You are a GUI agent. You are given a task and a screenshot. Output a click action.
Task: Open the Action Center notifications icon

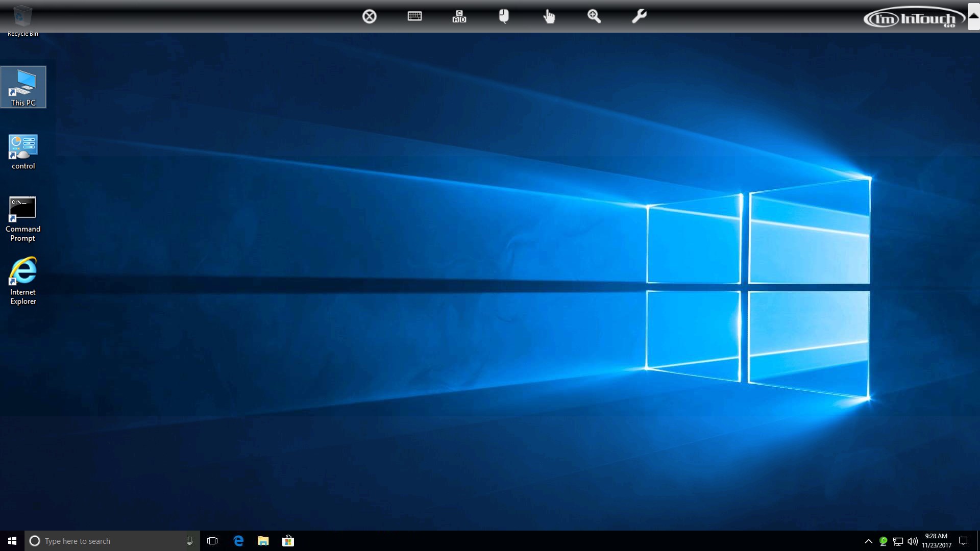963,541
